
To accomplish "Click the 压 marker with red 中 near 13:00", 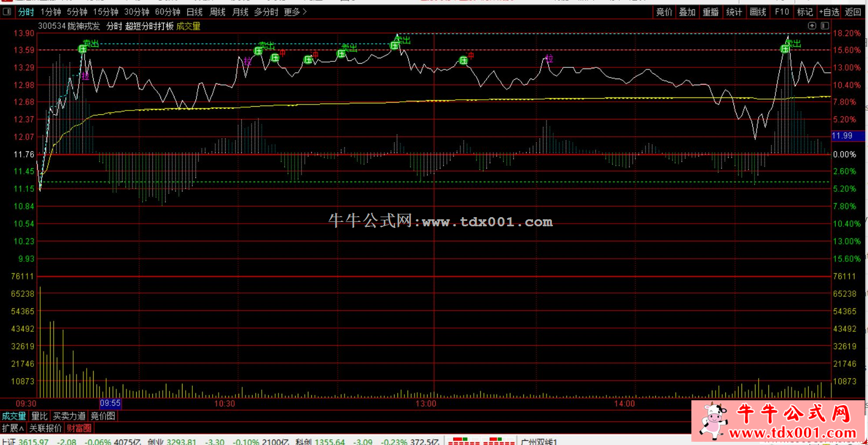I will (x=464, y=60).
